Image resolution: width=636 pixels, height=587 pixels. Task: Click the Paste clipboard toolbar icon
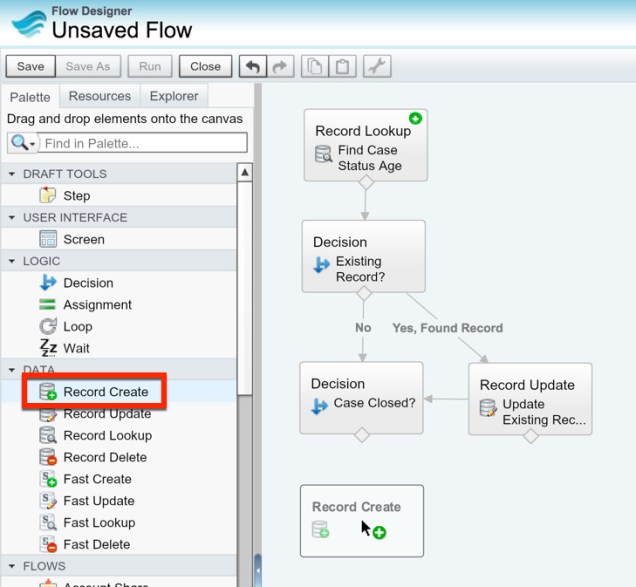(342, 66)
